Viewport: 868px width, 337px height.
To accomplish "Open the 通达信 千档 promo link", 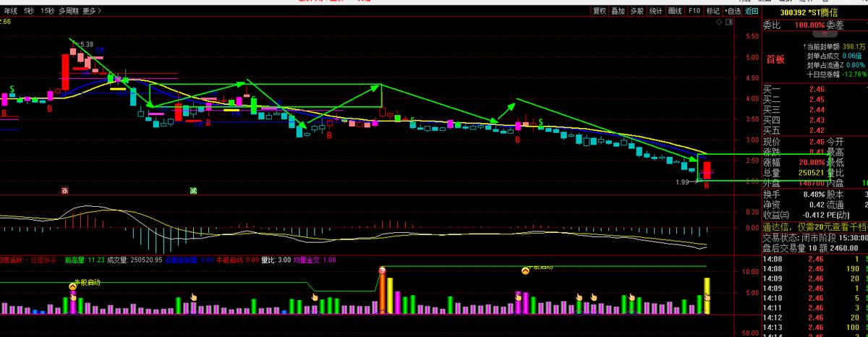I will (815, 226).
